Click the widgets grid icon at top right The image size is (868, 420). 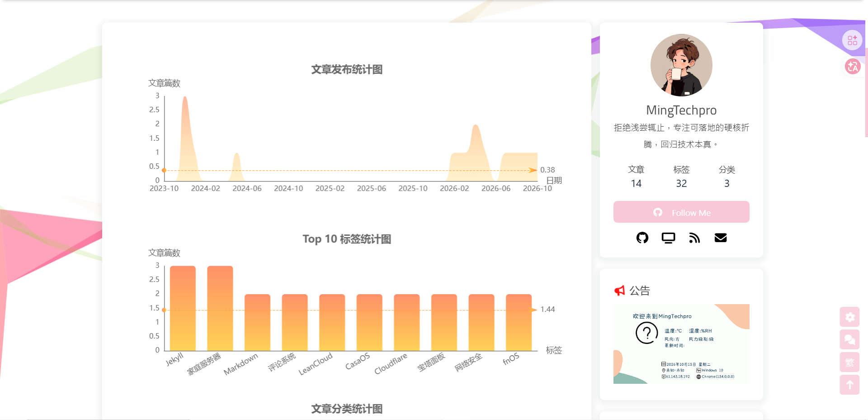tap(852, 40)
